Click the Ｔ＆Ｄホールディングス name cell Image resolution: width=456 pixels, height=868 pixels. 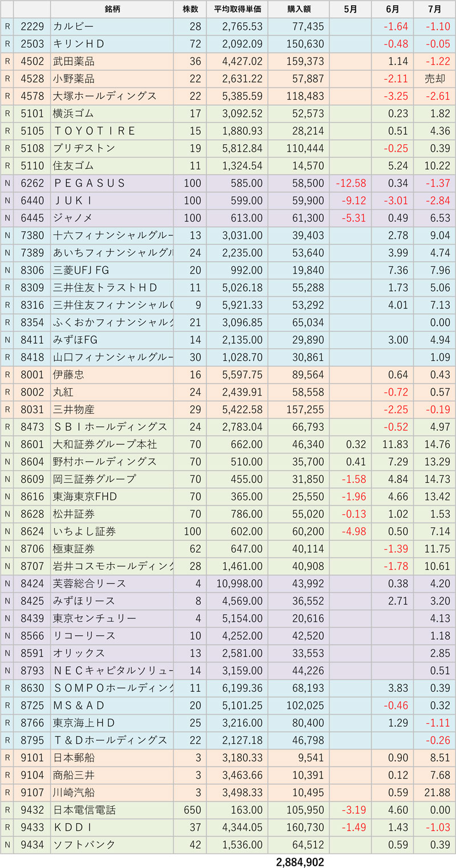[112, 740]
